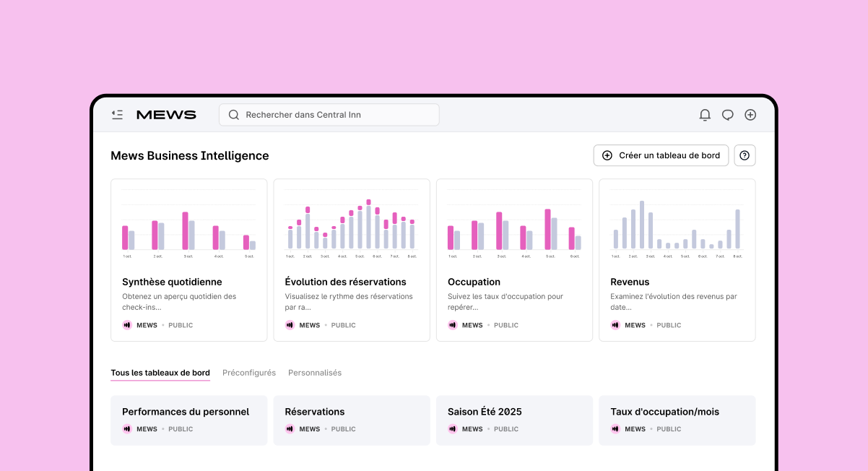Image resolution: width=868 pixels, height=471 pixels.
Task: Open the notifications bell
Action: [x=705, y=115]
